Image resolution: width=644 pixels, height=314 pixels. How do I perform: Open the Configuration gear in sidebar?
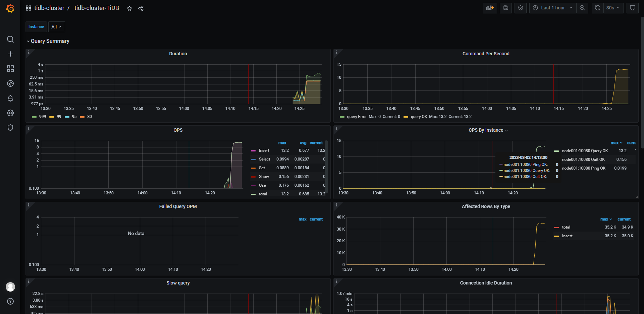click(x=10, y=113)
